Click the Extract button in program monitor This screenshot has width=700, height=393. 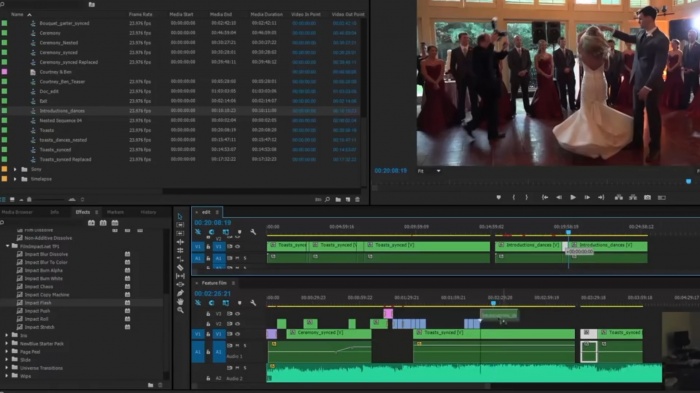point(633,197)
